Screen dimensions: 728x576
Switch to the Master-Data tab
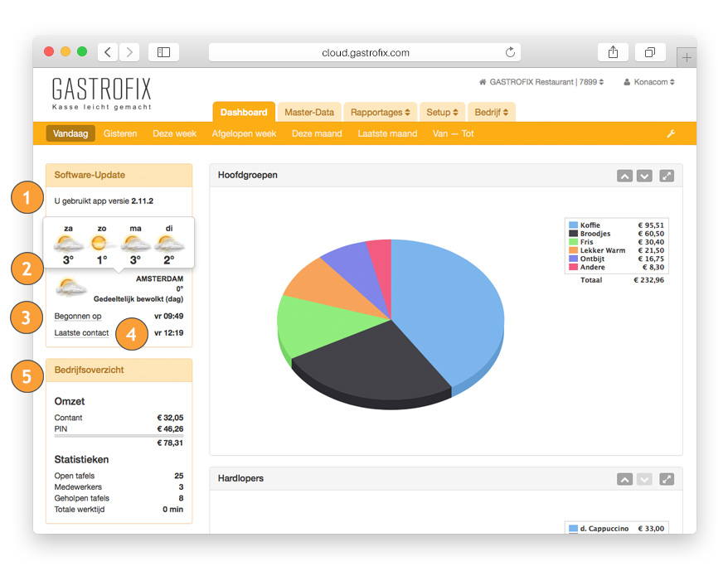pos(309,112)
